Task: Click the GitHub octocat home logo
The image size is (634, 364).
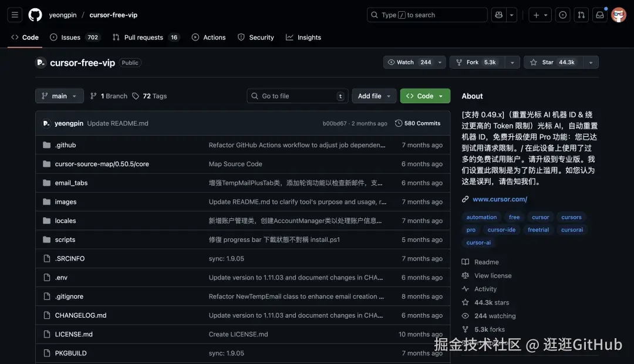Action: click(x=35, y=15)
